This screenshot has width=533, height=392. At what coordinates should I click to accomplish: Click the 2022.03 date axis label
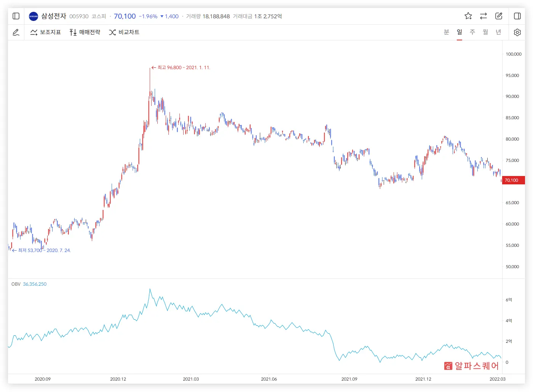[x=498, y=379]
